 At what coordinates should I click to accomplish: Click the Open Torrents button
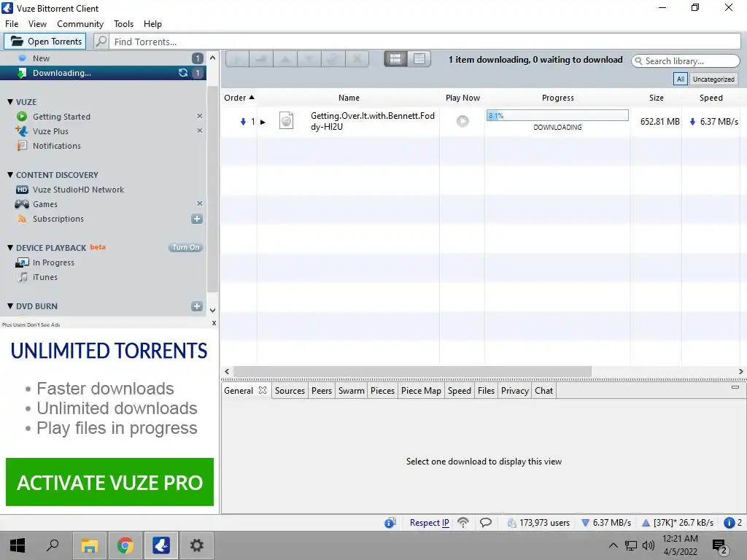pos(45,42)
